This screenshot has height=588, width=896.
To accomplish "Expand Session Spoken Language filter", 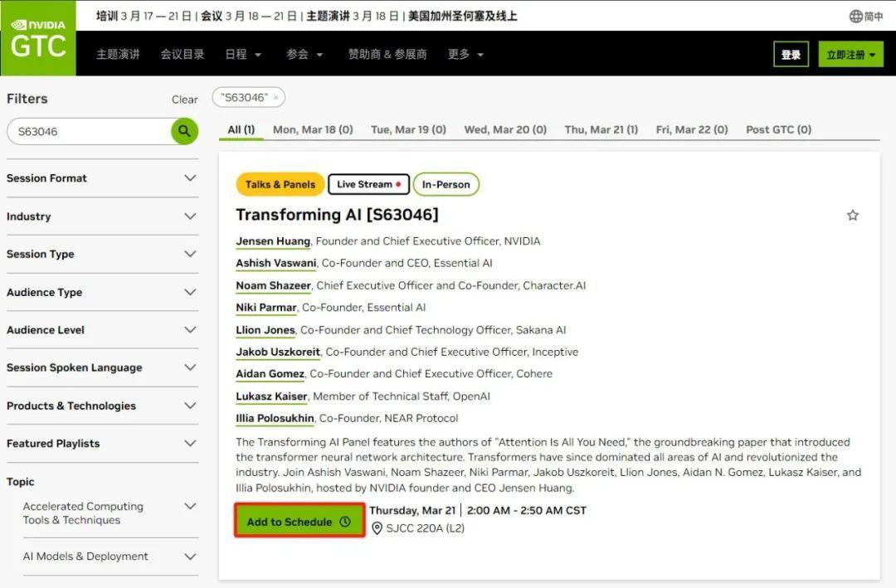I will 102,368.
